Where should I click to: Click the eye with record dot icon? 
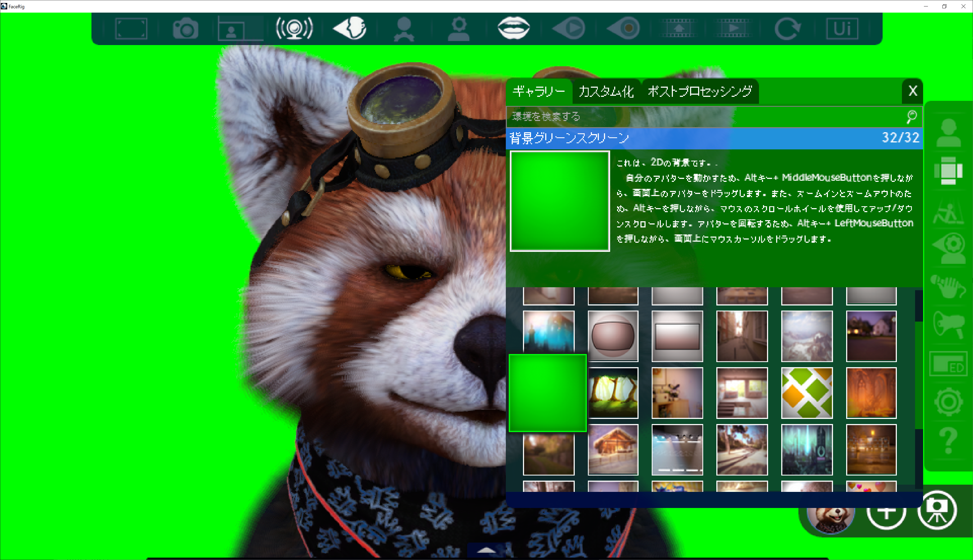coord(624,28)
